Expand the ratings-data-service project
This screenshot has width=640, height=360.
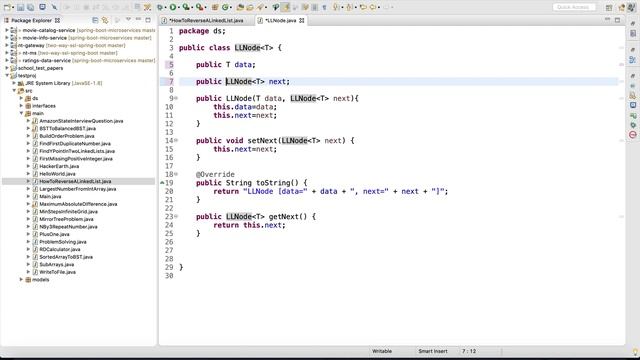(x=7, y=60)
